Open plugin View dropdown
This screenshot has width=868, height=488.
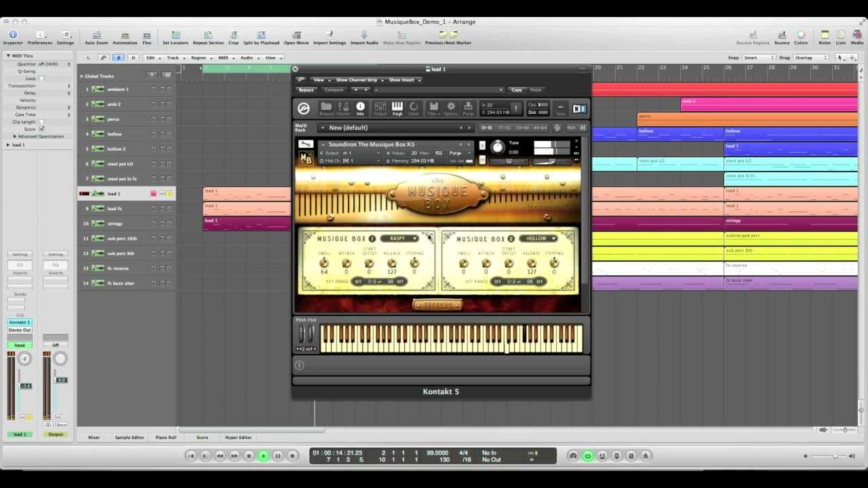point(320,80)
